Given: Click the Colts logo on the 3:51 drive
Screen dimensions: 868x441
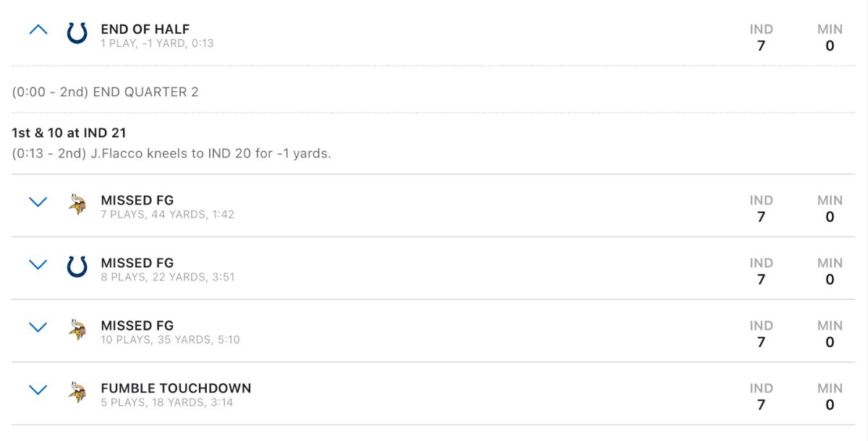Looking at the screenshot, I should (x=77, y=267).
